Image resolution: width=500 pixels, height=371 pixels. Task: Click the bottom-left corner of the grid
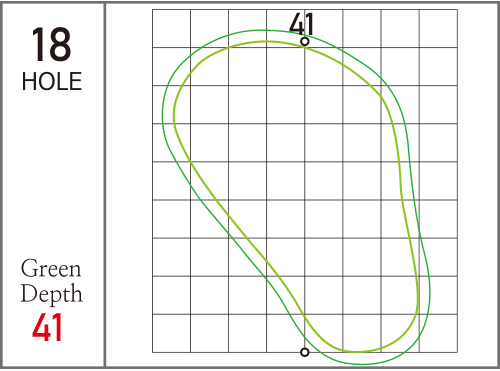tap(152, 352)
